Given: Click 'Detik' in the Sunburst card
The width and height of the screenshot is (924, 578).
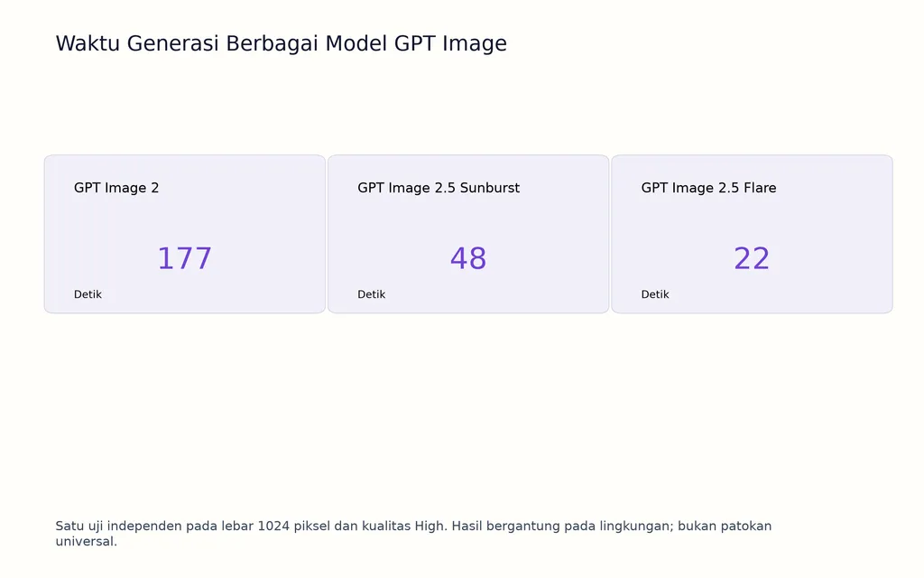Looking at the screenshot, I should point(371,294).
